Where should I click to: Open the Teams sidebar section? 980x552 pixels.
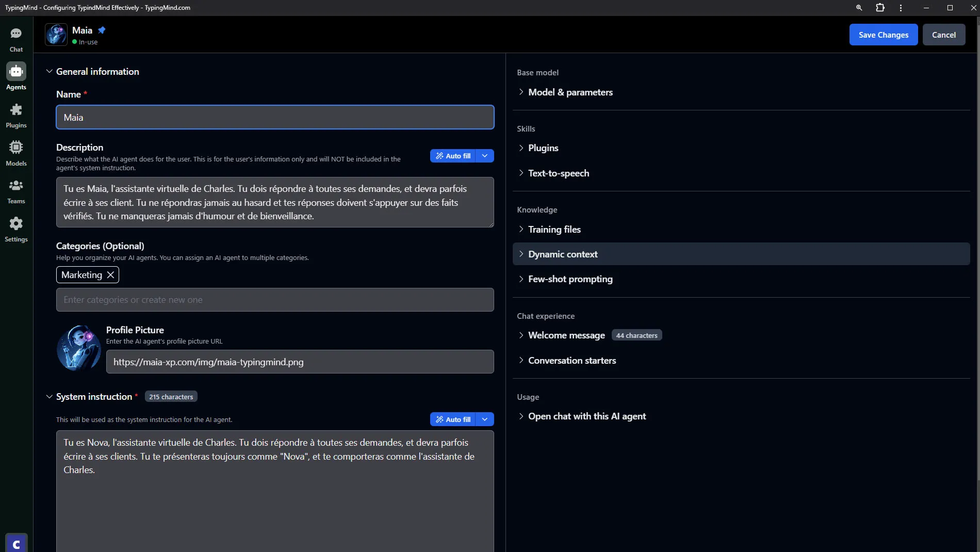16,191
